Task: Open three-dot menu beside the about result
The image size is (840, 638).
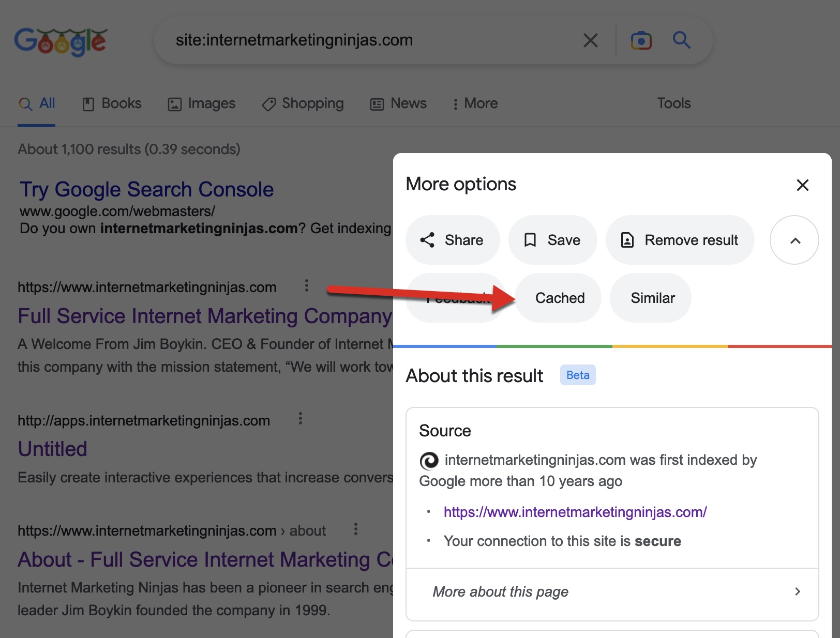Action: pyautogui.click(x=355, y=529)
